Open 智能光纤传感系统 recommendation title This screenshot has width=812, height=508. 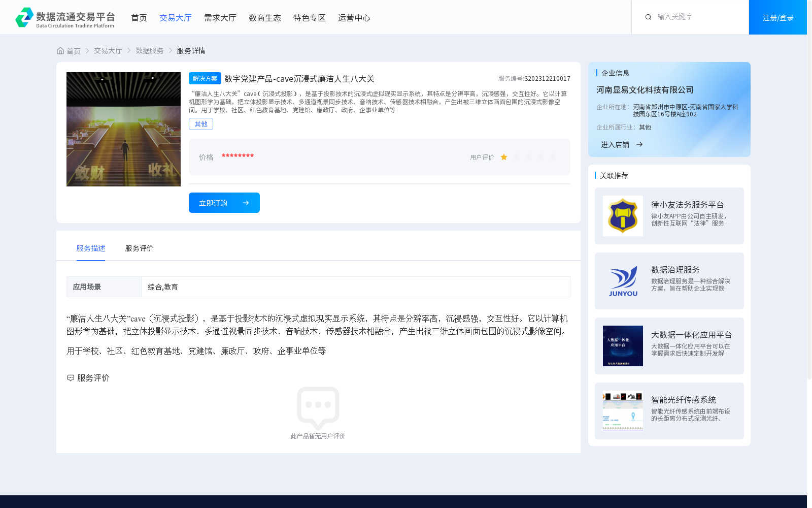[684, 400]
